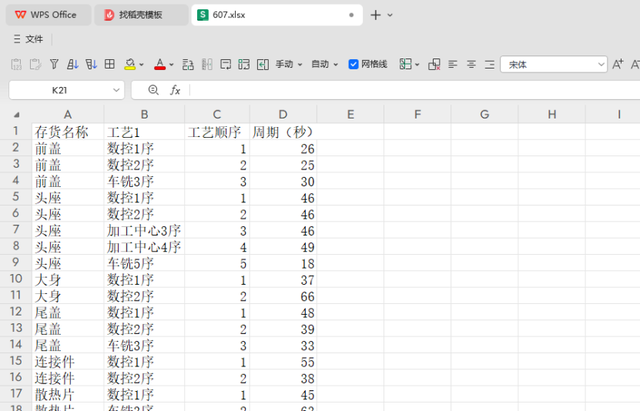Click the merge cells table icon
The image size is (640, 411).
pyautogui.click(x=244, y=64)
